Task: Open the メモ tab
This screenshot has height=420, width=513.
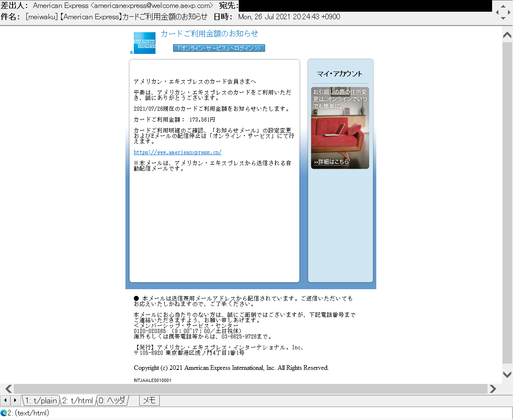Action: (149, 400)
